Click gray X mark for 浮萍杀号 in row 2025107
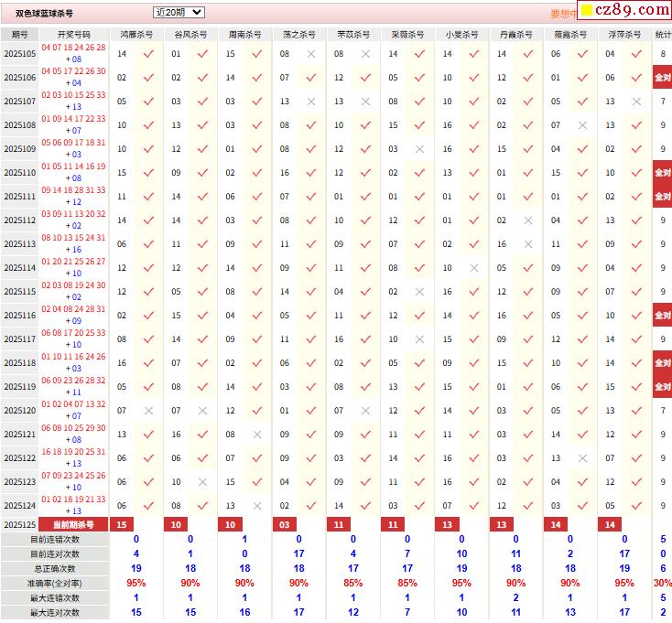This screenshot has height=623, width=672. click(636, 102)
